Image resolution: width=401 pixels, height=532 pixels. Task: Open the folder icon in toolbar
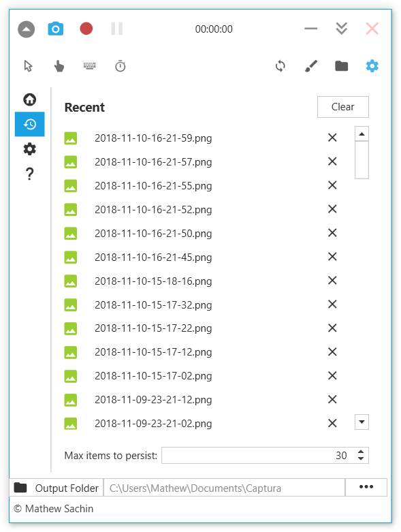point(341,66)
